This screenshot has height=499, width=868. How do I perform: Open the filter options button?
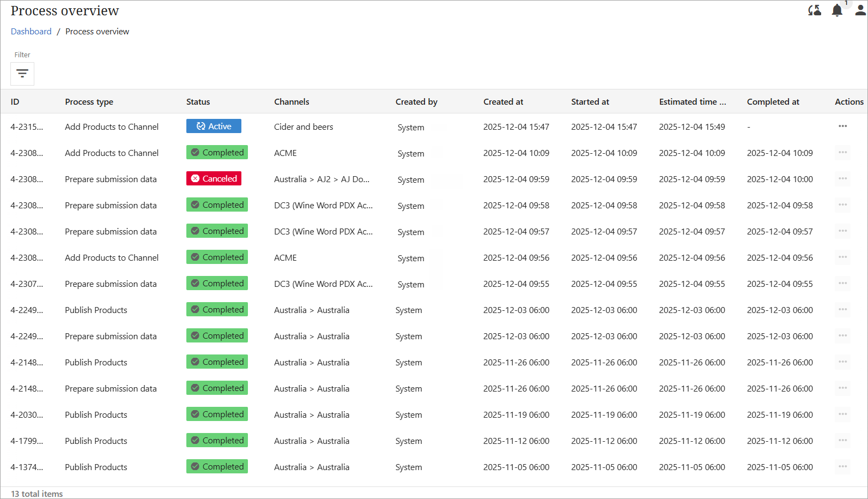22,74
